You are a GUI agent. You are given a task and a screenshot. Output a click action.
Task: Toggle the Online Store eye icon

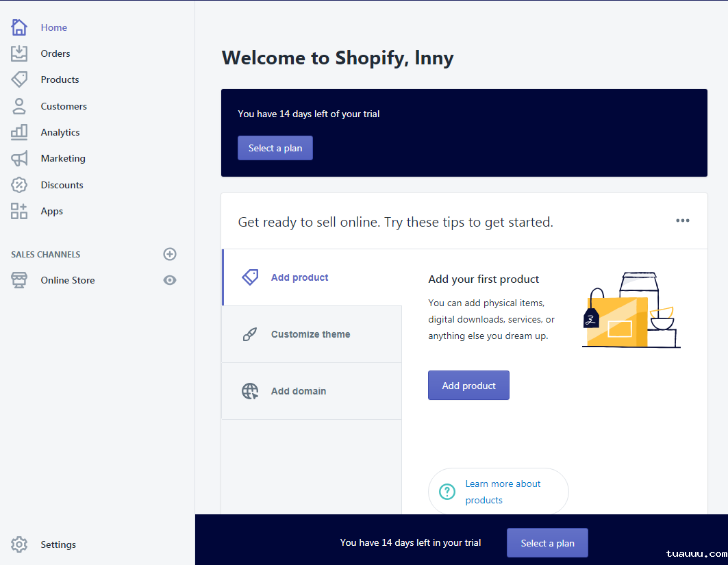pyautogui.click(x=170, y=280)
